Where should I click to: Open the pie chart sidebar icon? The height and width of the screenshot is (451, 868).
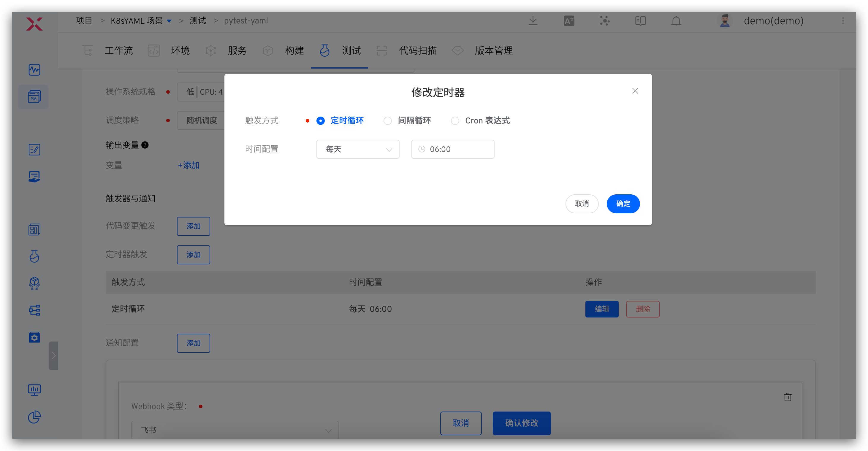(34, 417)
